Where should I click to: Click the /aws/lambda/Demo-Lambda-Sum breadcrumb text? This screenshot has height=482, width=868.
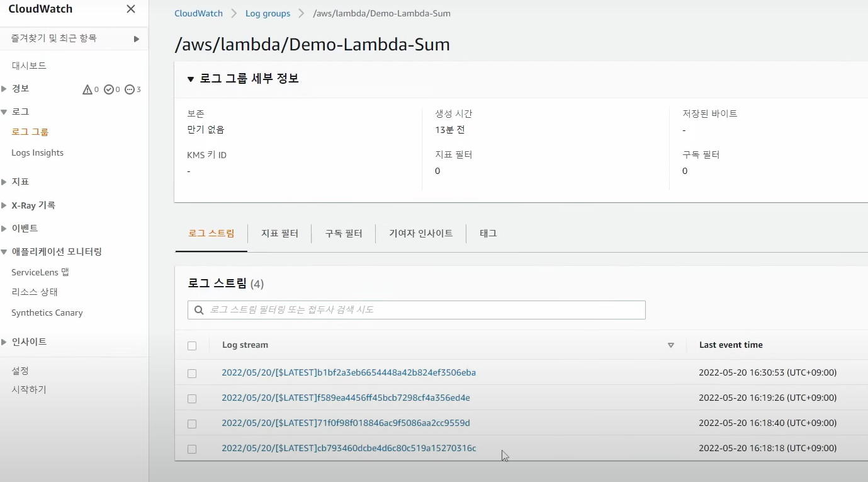[x=381, y=13]
